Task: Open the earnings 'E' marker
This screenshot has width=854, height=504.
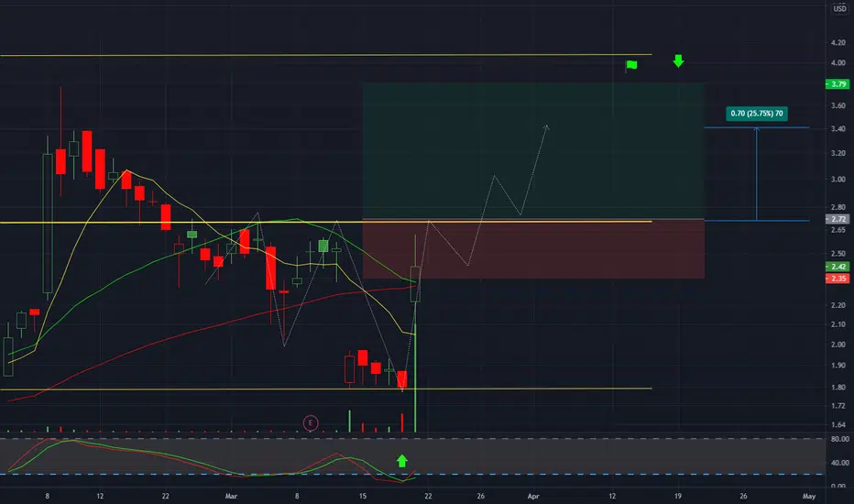Action: click(x=311, y=422)
